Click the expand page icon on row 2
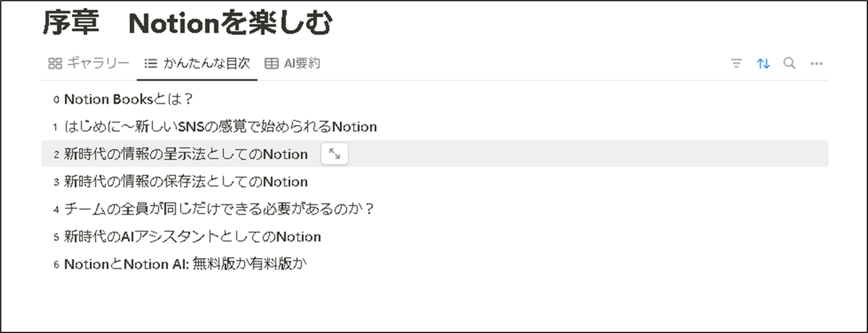Screen dimensions: 868x333 coord(335,154)
